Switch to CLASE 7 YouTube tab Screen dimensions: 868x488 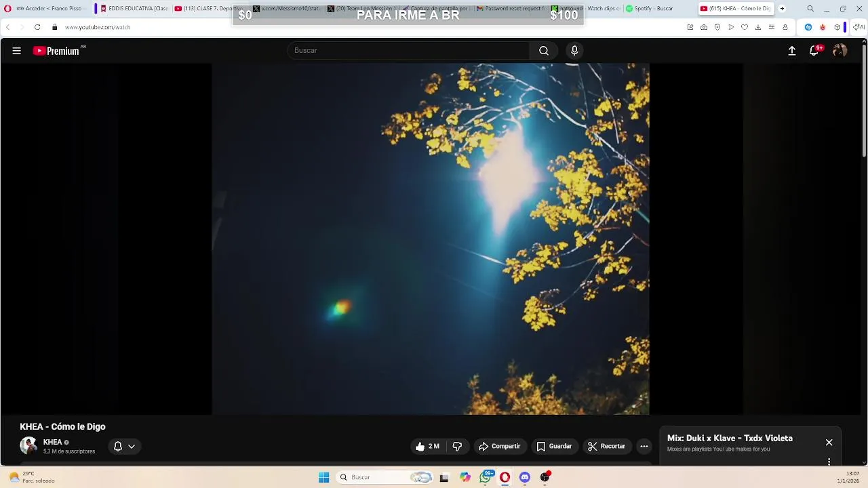coord(209,8)
